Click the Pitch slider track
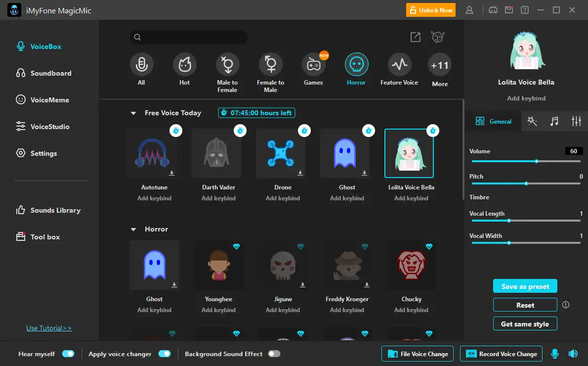This screenshot has height=366, width=588. point(526,183)
